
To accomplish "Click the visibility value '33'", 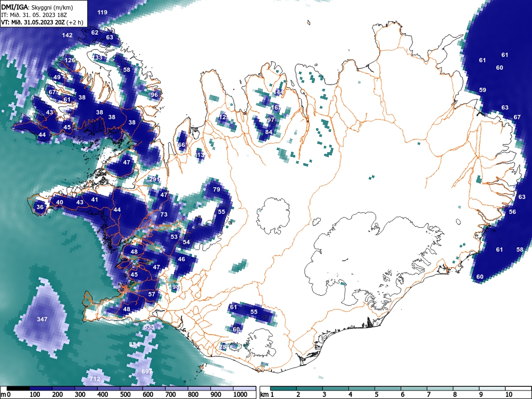I will tap(98, 57).
